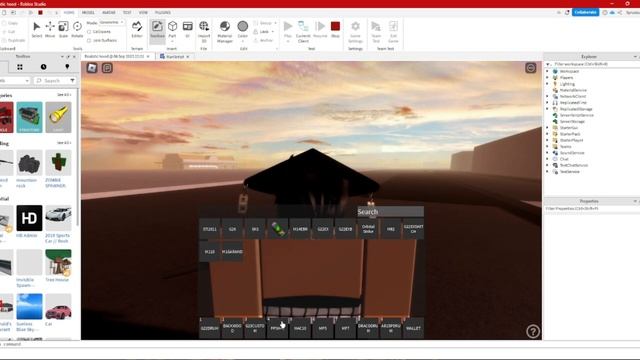Screen dimensions: 640x360
Task: Select the HD Admin toolbox asset
Action: tap(29, 222)
